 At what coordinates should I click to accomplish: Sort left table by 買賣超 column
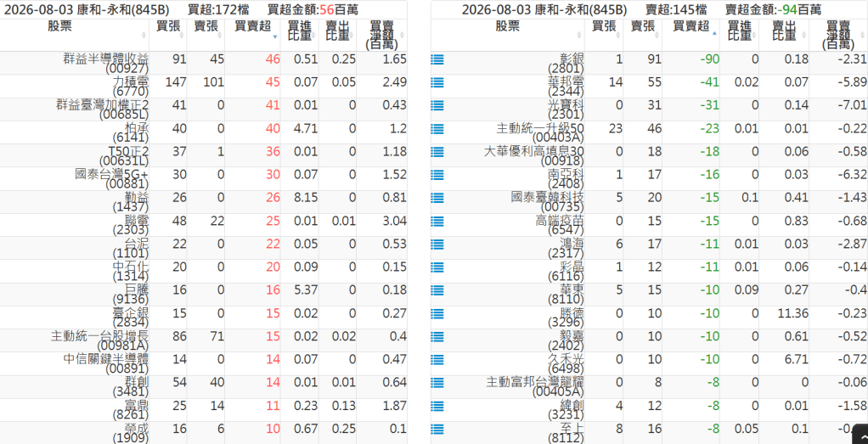tap(252, 36)
